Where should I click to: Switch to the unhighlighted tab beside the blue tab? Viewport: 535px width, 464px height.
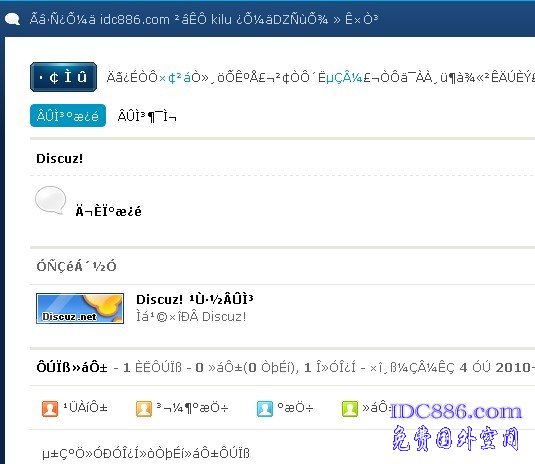(x=147, y=116)
